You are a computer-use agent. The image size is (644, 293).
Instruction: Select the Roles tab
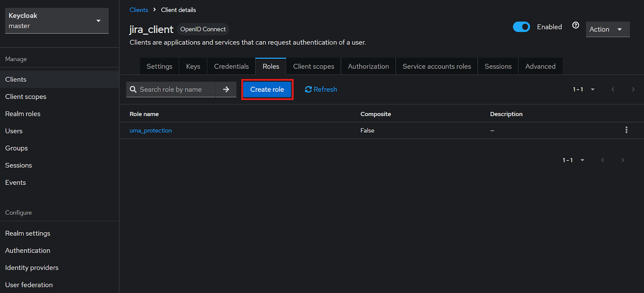click(x=271, y=66)
